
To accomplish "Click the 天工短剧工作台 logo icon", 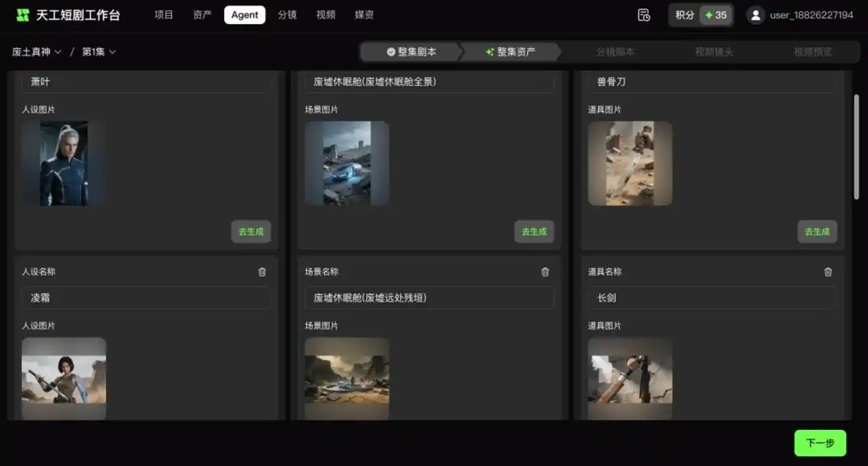I will pyautogui.click(x=23, y=14).
